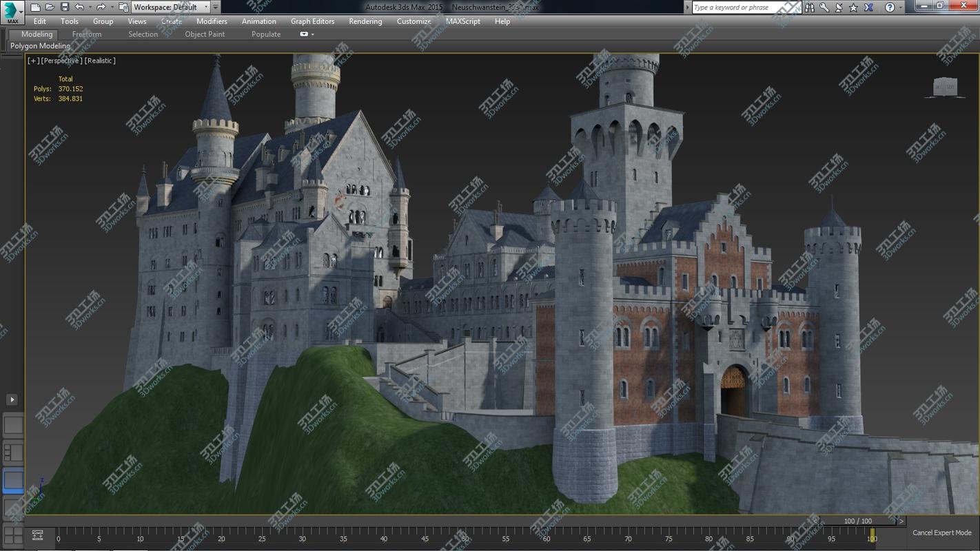980x551 pixels.
Task: Open the Rendering menu
Action: pos(365,21)
